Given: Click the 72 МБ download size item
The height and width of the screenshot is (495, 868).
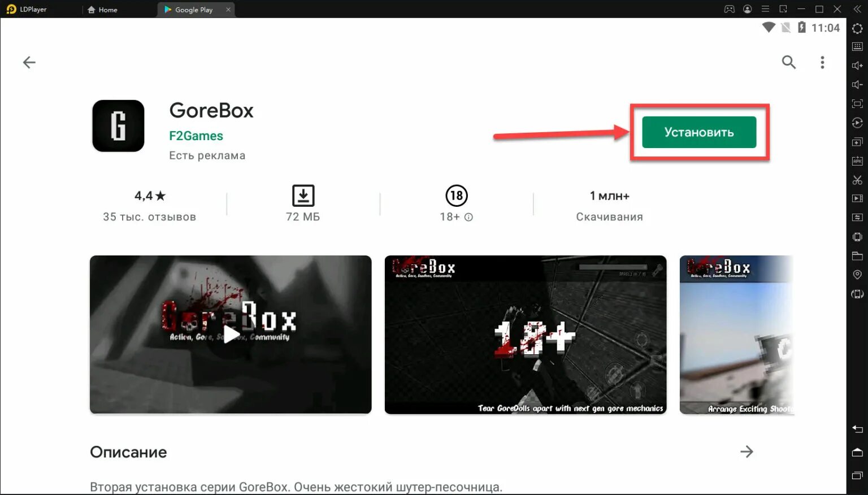Looking at the screenshot, I should click(303, 203).
